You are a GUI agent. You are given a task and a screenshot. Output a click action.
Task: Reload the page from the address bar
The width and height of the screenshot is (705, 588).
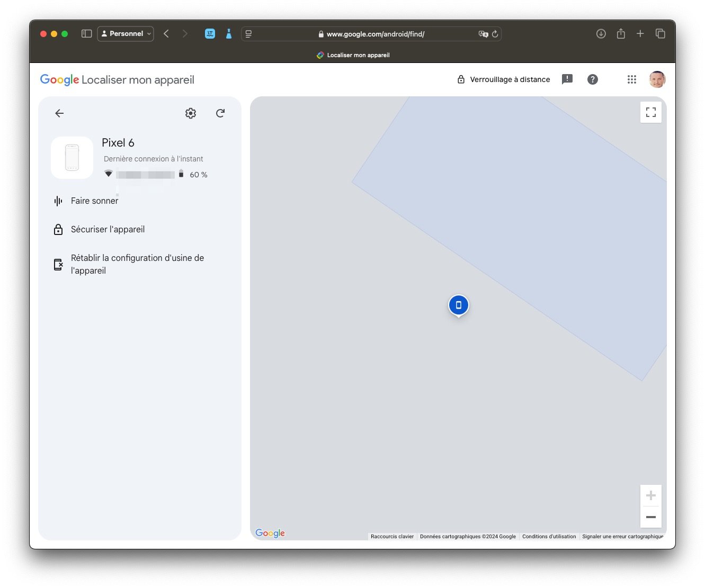coord(495,34)
